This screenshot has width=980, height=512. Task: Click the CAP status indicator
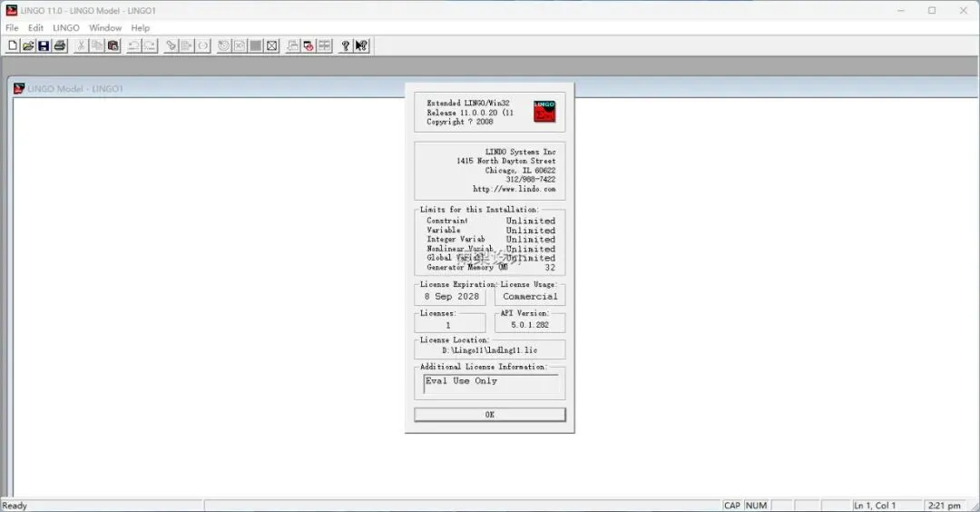(732, 506)
